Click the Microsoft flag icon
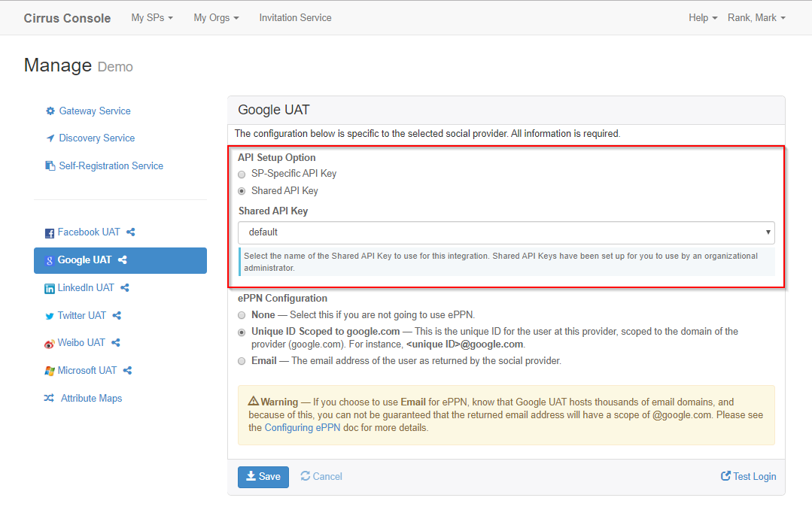The height and width of the screenshot is (519, 812). pyautogui.click(x=49, y=371)
